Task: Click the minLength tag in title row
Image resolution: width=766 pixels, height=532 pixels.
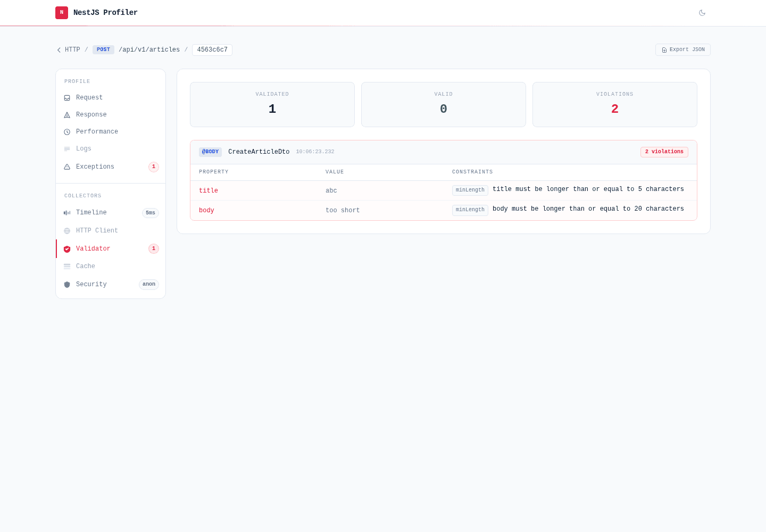Action: click(x=470, y=190)
